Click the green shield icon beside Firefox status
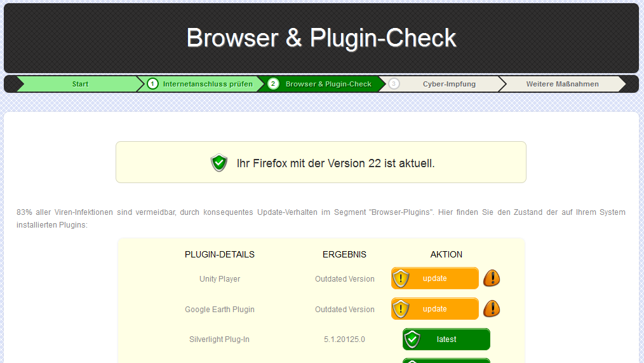This screenshot has width=644, height=363. (219, 163)
